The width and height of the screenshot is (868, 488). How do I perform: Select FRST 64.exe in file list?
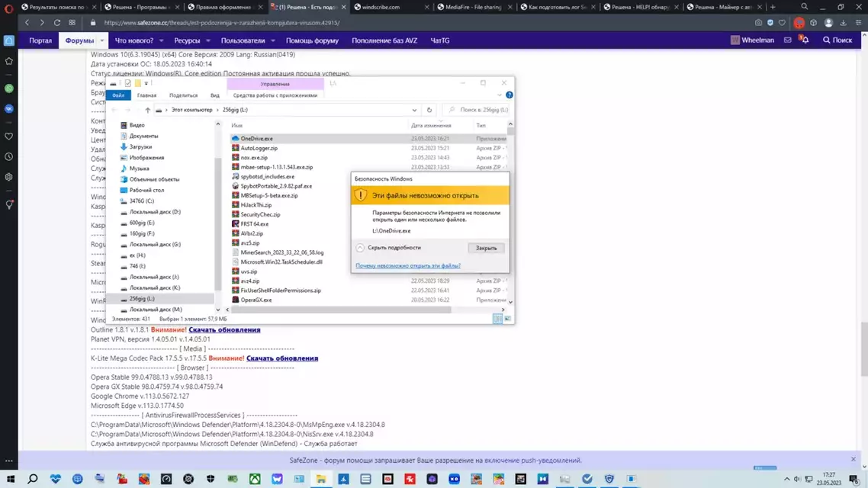[x=255, y=224]
